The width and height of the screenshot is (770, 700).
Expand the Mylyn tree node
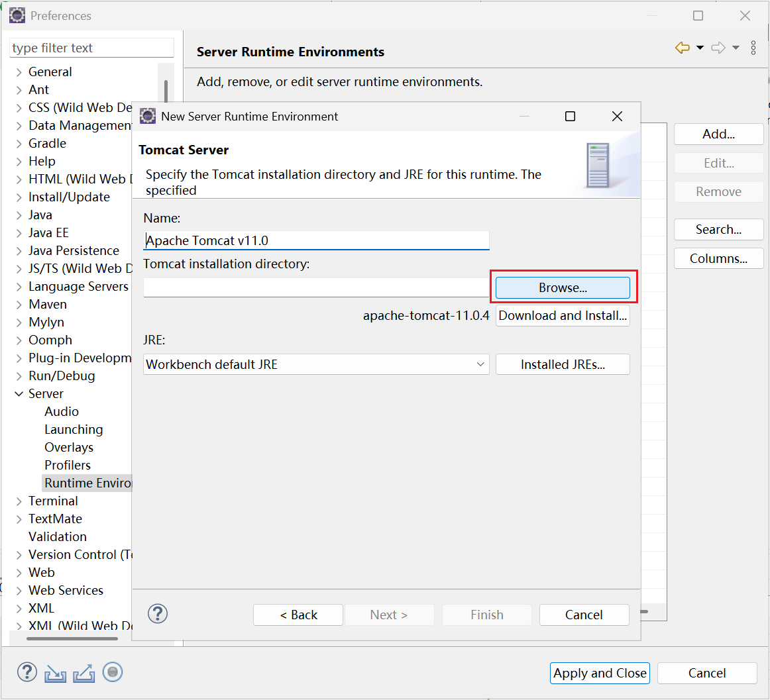click(x=19, y=323)
